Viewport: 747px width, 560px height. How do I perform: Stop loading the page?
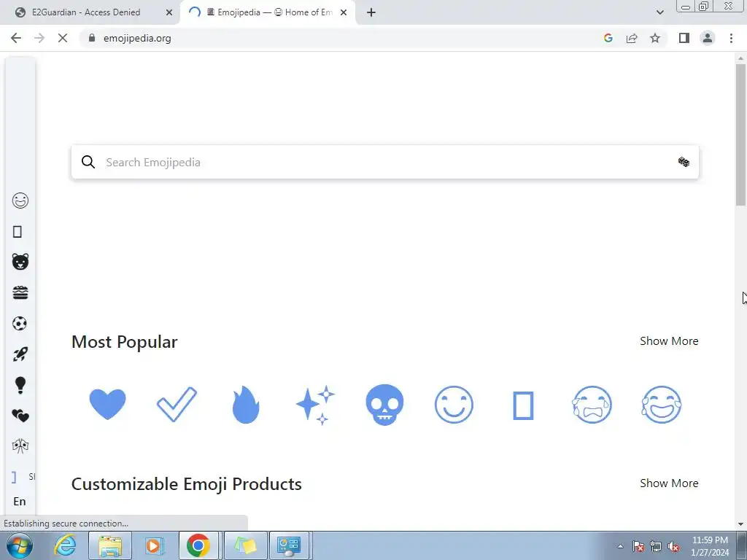click(63, 38)
